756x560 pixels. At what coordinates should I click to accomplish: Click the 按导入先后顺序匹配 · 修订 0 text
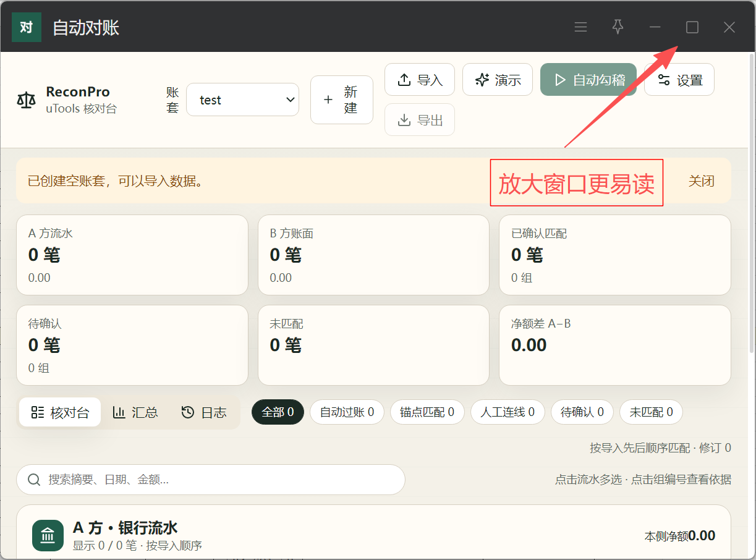(x=661, y=448)
